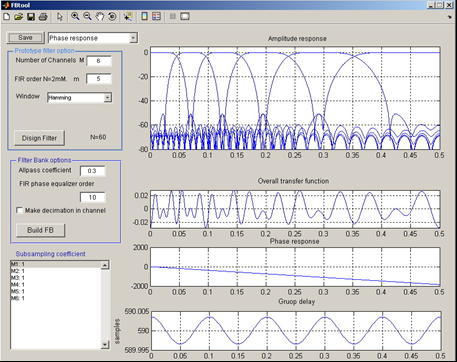457x362 pixels.
Task: Click the FIR phase equalizer order field
Action: [x=92, y=197]
